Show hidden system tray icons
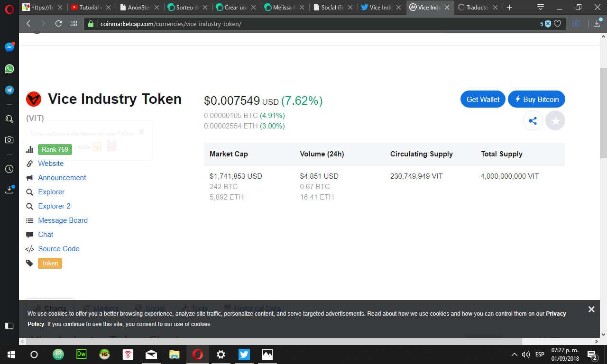 [515, 355]
